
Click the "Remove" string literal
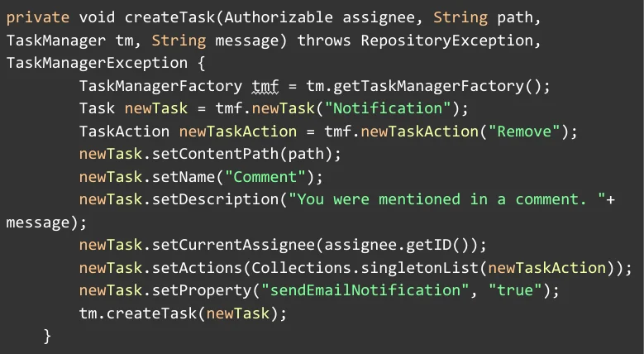click(x=524, y=132)
